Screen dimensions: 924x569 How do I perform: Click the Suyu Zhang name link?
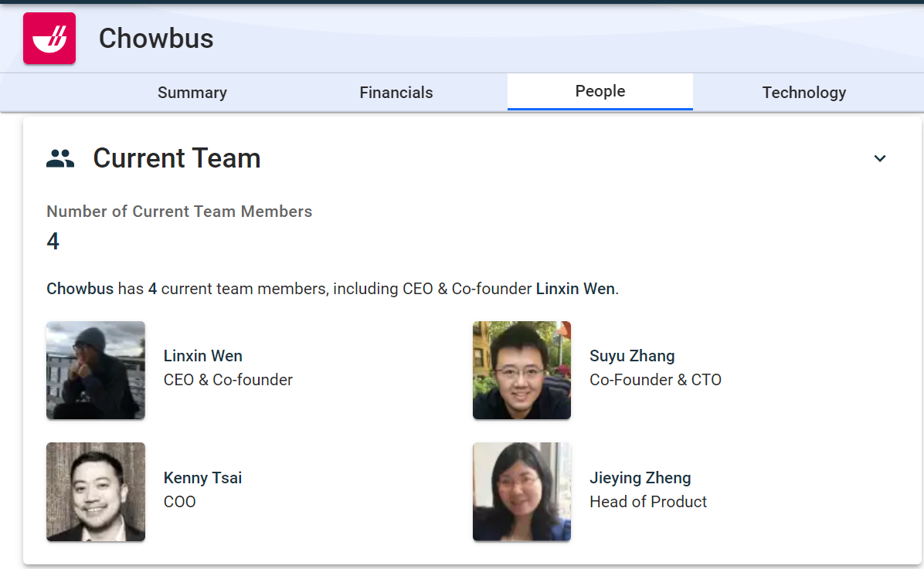632,356
